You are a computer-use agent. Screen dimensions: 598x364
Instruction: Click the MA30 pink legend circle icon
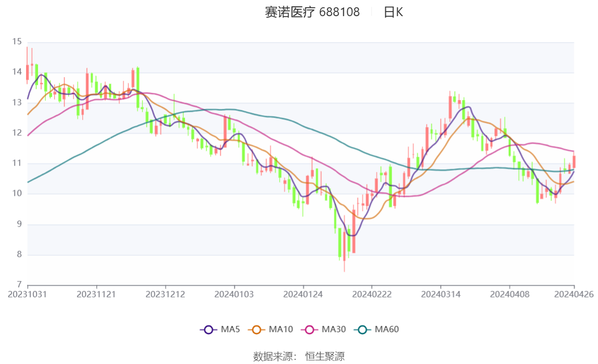click(309, 330)
